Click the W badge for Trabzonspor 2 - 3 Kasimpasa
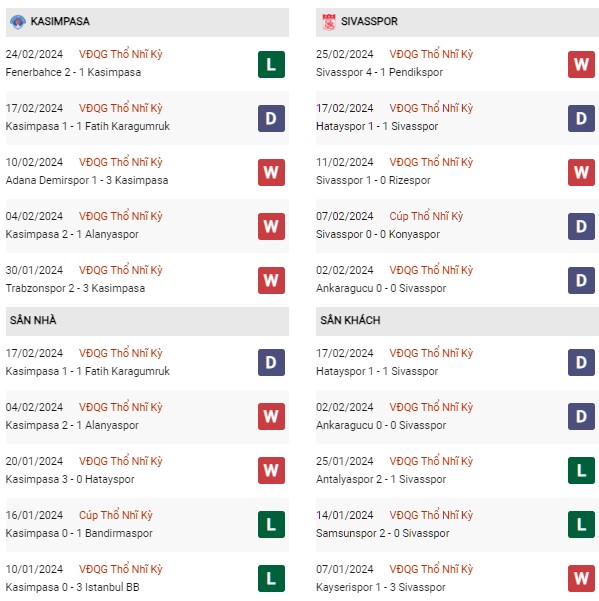The height and width of the screenshot is (601, 599). coord(271,281)
